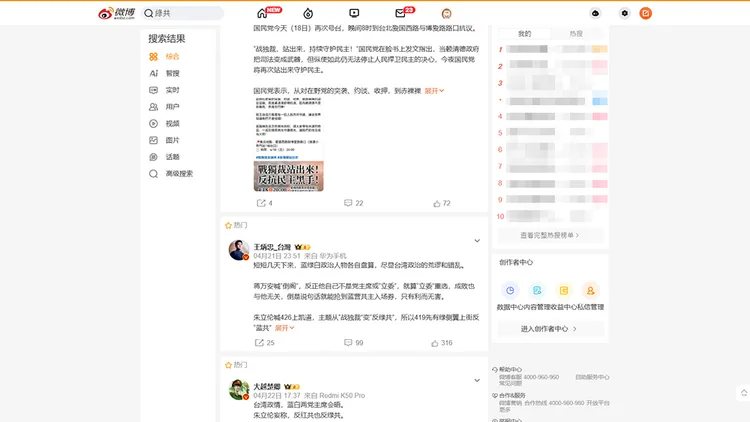The image size is (750, 422).
Task: Open the post image thumbnail with 战独裁站出来
Action: click(288, 144)
